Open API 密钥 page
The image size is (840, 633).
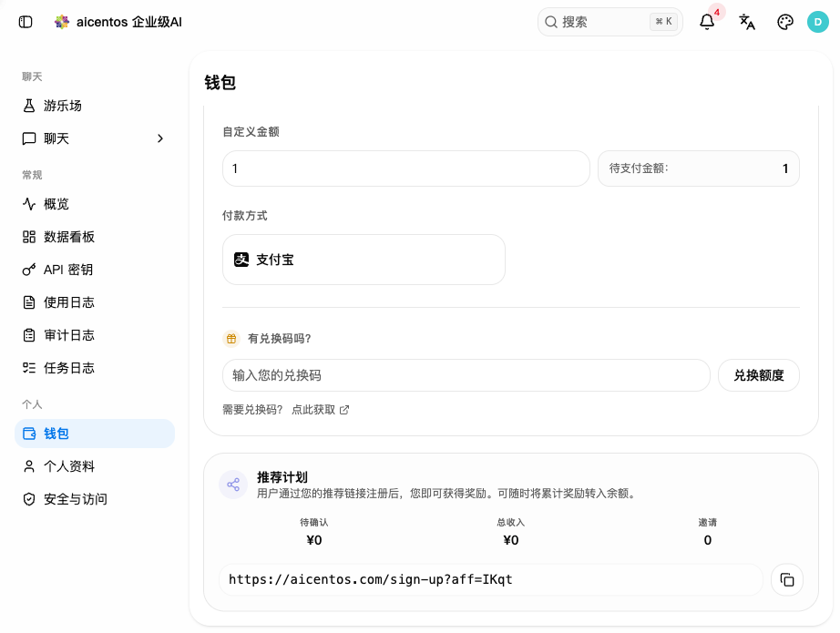95,270
